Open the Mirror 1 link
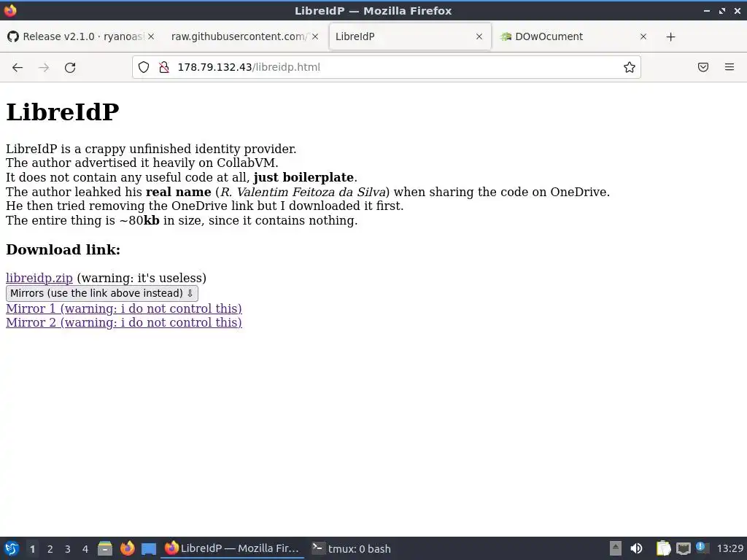The height and width of the screenshot is (560, 747). click(124, 308)
